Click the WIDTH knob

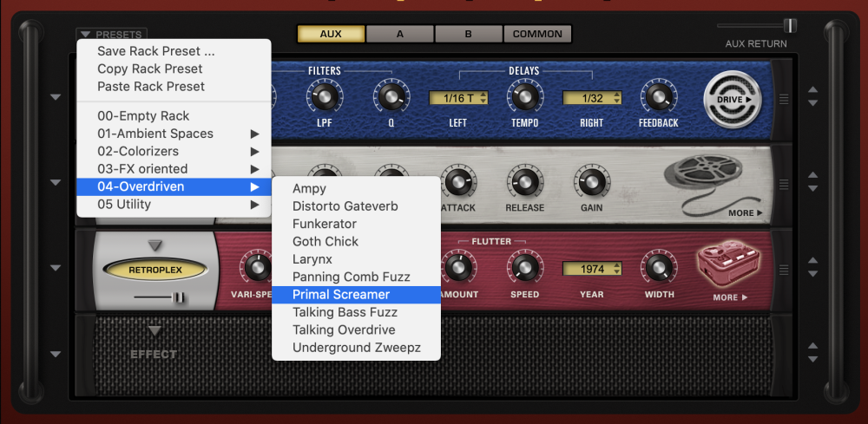658,267
